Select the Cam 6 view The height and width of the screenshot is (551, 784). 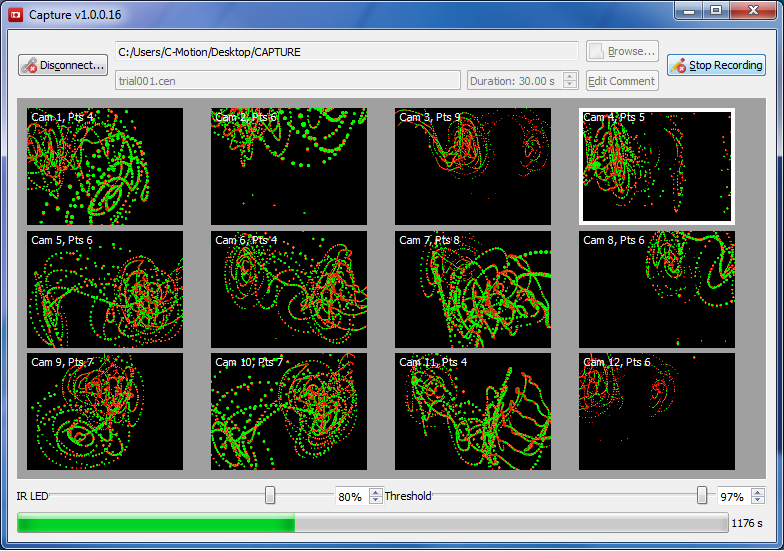tap(289, 289)
